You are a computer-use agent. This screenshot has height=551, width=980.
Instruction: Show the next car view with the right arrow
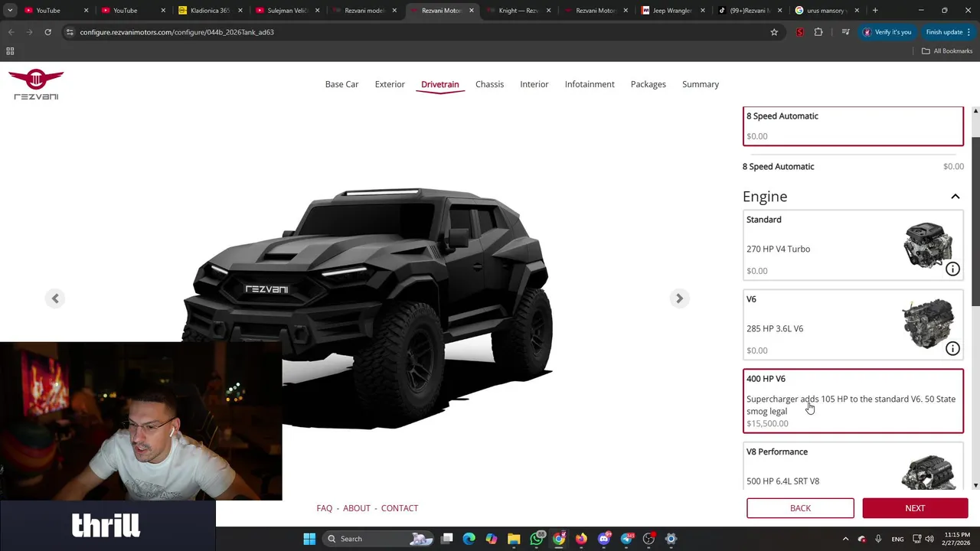coord(679,298)
